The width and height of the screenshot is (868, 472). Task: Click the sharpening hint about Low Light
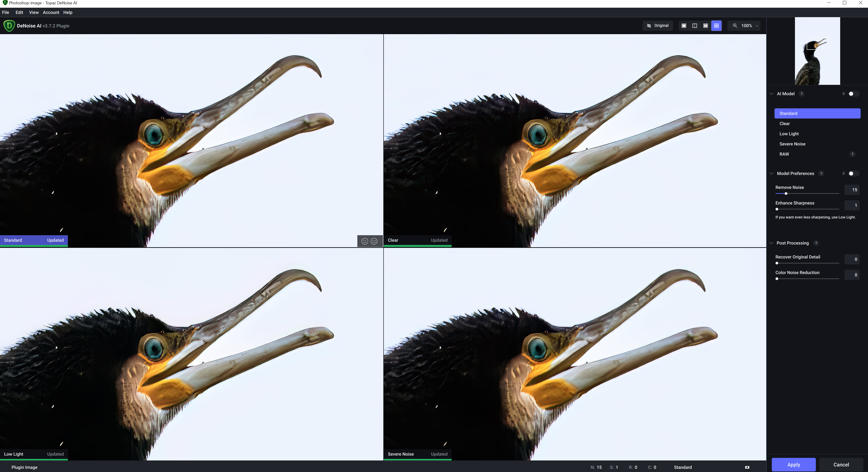[x=816, y=217]
